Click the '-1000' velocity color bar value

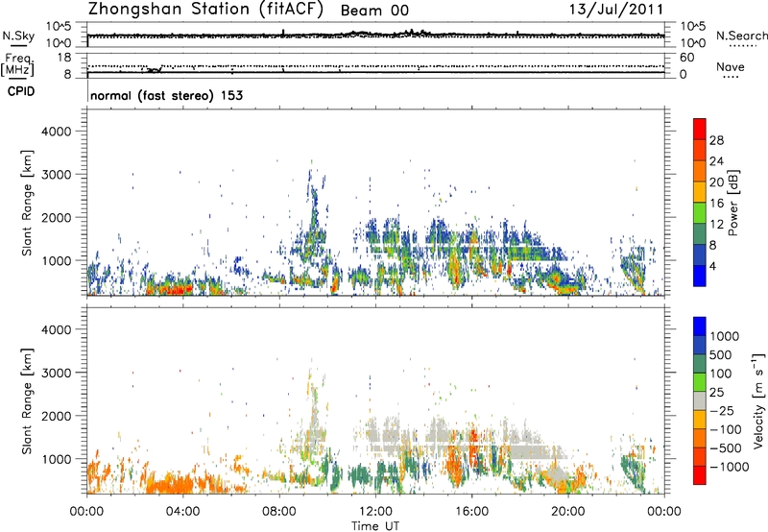[x=730, y=467]
